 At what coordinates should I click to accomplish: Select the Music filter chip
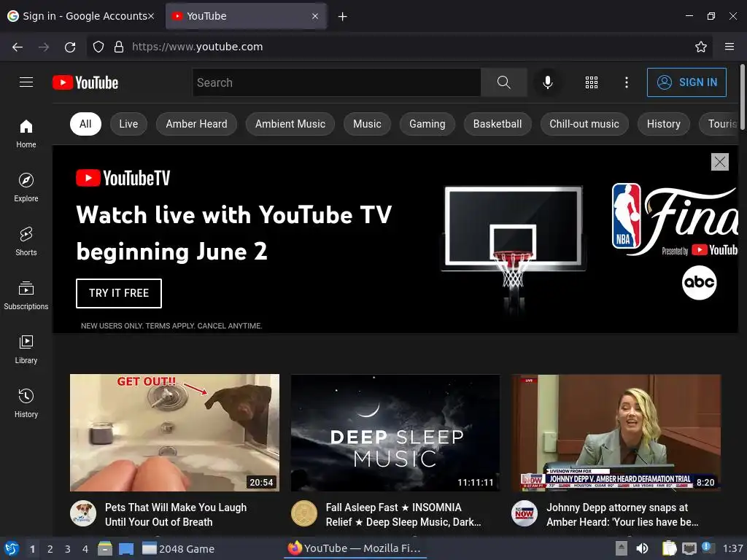(368, 124)
